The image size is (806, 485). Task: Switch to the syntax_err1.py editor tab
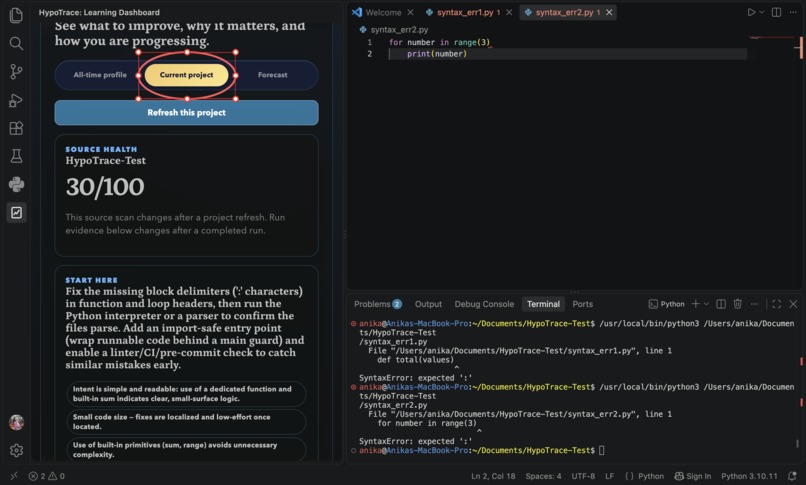(x=465, y=12)
